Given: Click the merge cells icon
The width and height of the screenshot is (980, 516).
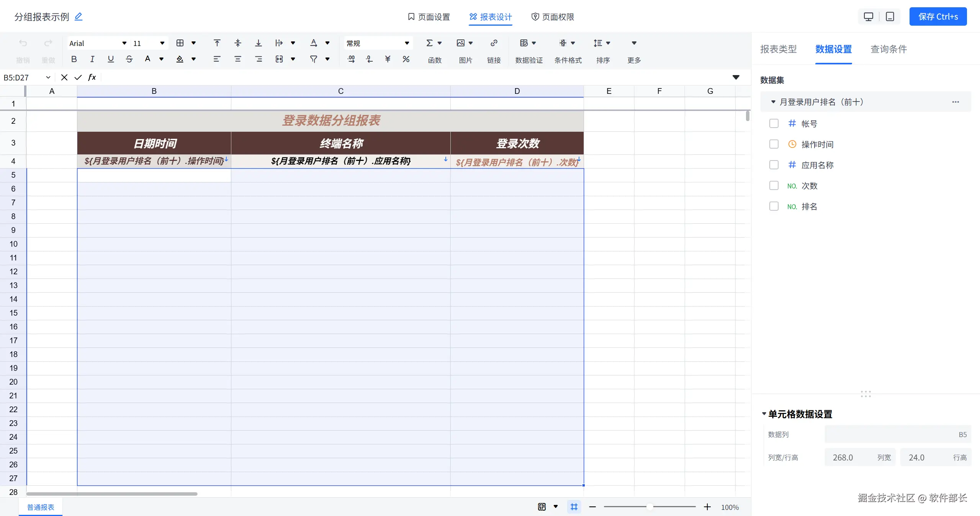Looking at the screenshot, I should pos(279,59).
